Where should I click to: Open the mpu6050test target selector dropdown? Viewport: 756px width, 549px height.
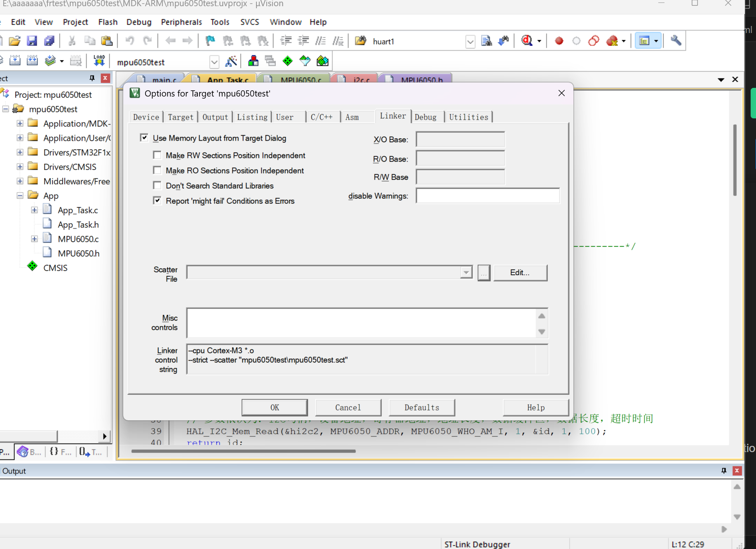coord(214,62)
